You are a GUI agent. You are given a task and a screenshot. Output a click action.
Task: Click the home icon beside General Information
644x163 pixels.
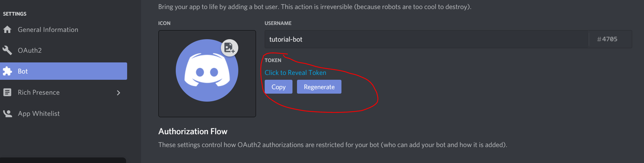point(7,29)
